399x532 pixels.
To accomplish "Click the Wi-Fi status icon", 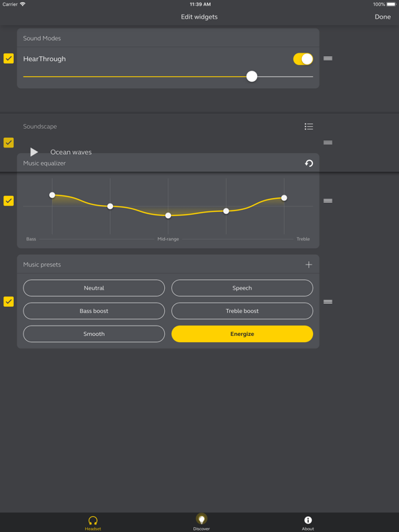I will [22, 4].
